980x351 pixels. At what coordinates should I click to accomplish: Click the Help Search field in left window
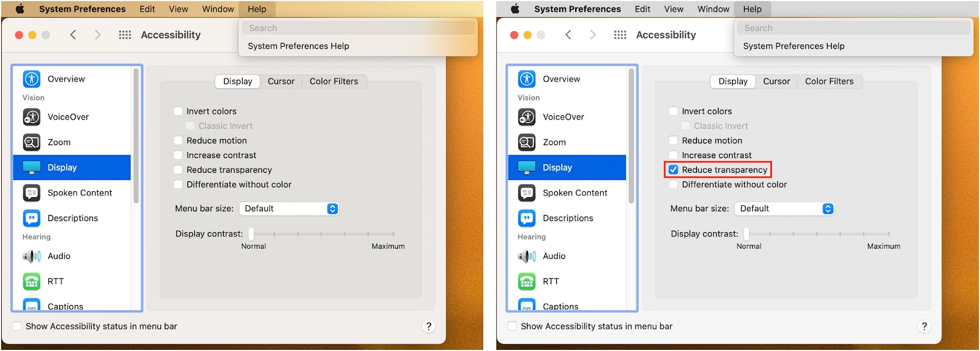click(358, 28)
